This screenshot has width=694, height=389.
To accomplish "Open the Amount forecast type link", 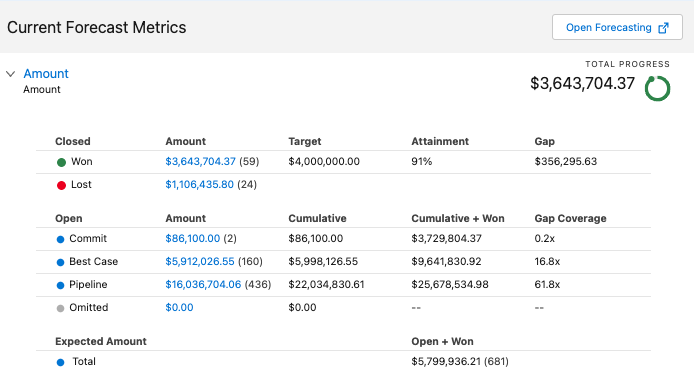I will click(x=46, y=73).
